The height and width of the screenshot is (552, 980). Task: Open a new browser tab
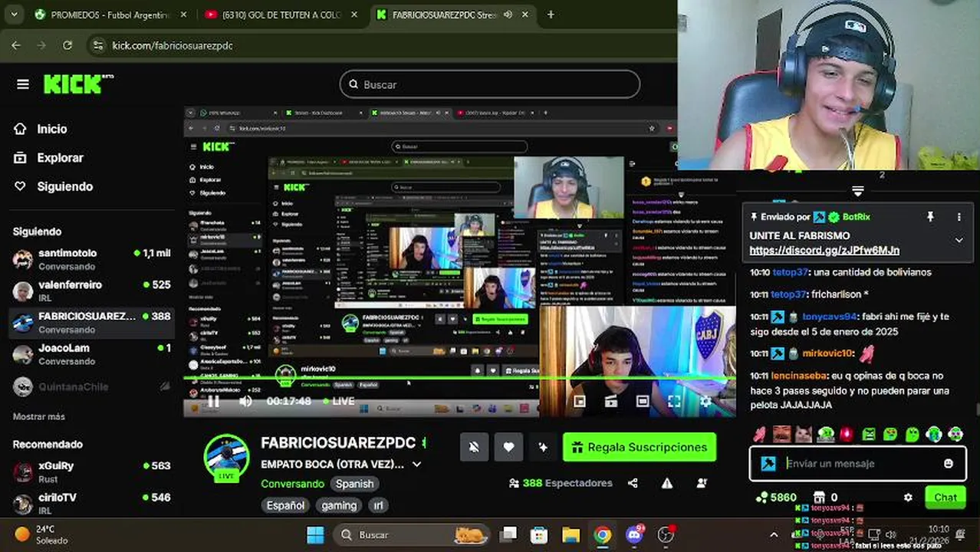pos(551,15)
